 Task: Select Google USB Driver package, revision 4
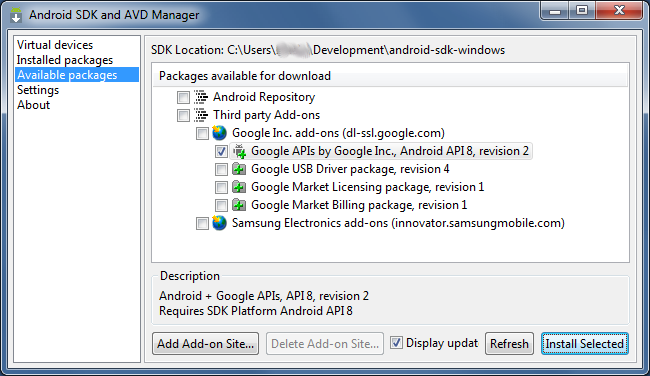pos(350,169)
